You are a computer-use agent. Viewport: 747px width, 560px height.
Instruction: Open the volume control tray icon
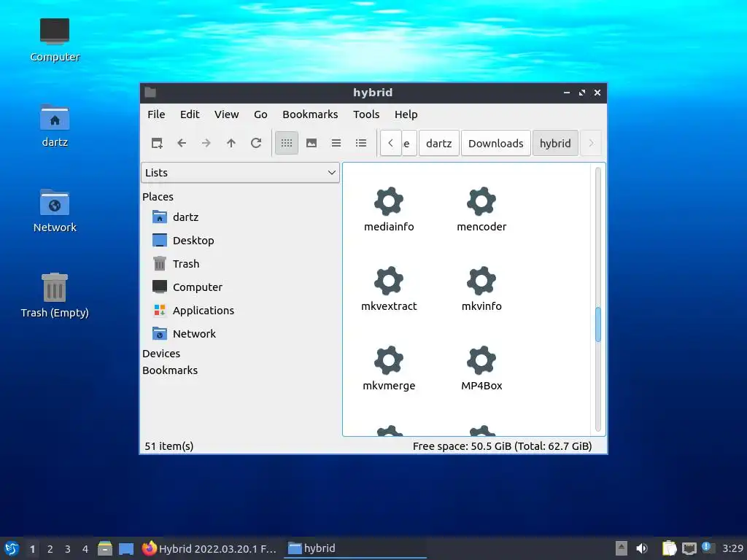point(642,548)
